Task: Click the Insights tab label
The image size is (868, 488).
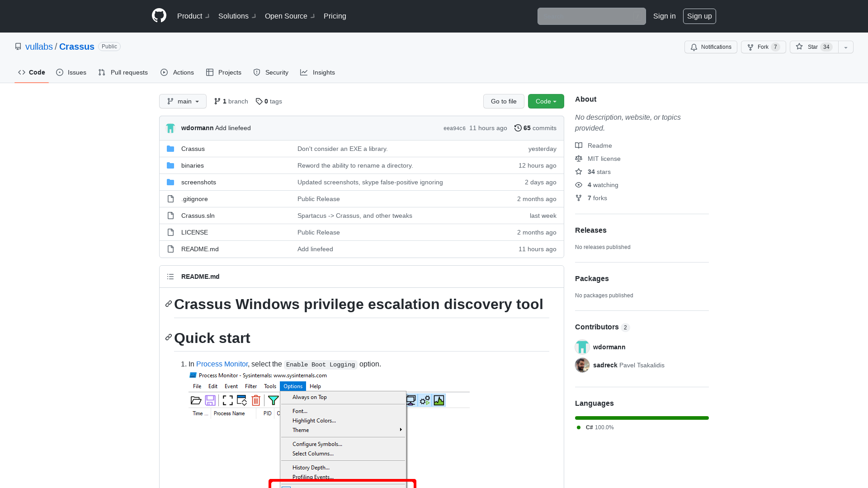Action: tap(323, 71)
